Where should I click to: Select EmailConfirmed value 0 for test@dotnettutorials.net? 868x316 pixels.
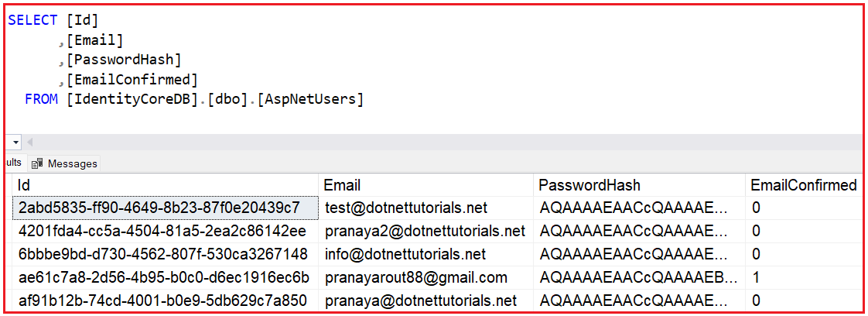pos(805,208)
